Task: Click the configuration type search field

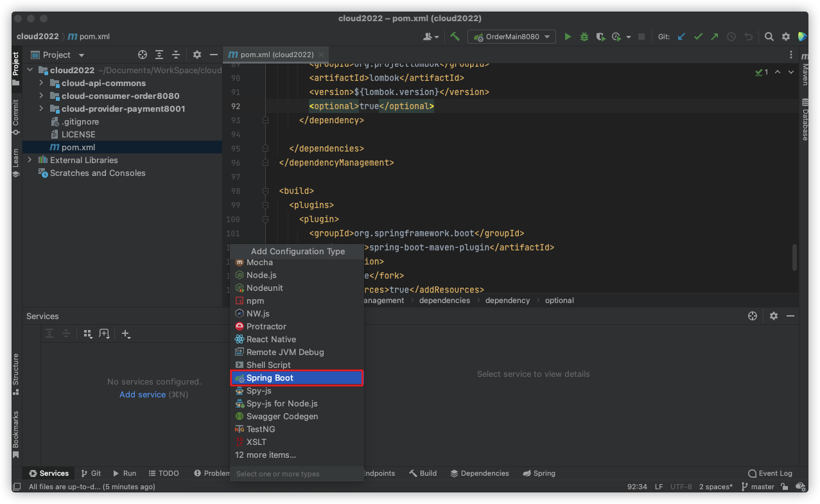Action: (x=297, y=474)
